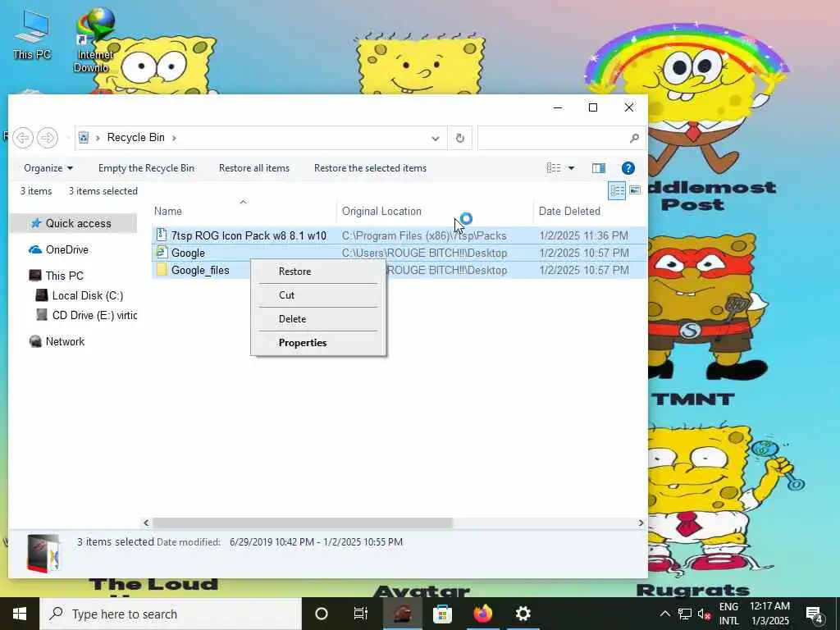Screen dimensions: 840x630
Task: Sort by the Name column header
Action: tap(244, 211)
